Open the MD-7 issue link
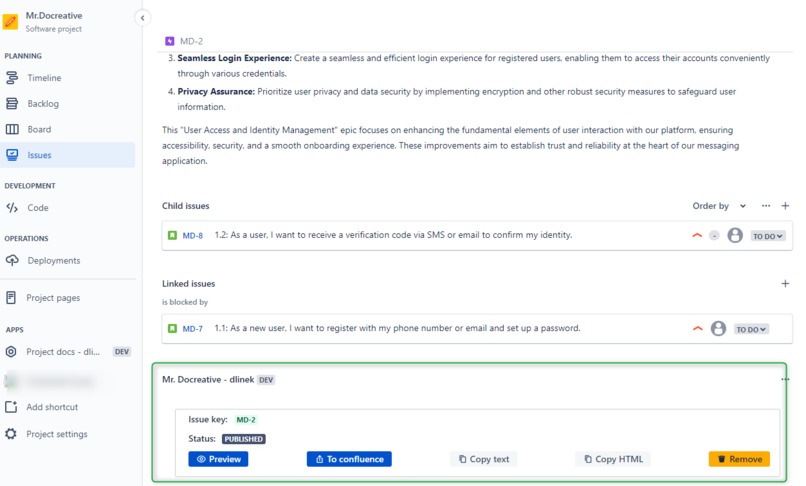Image resolution: width=806 pixels, height=486 pixels. tap(193, 329)
